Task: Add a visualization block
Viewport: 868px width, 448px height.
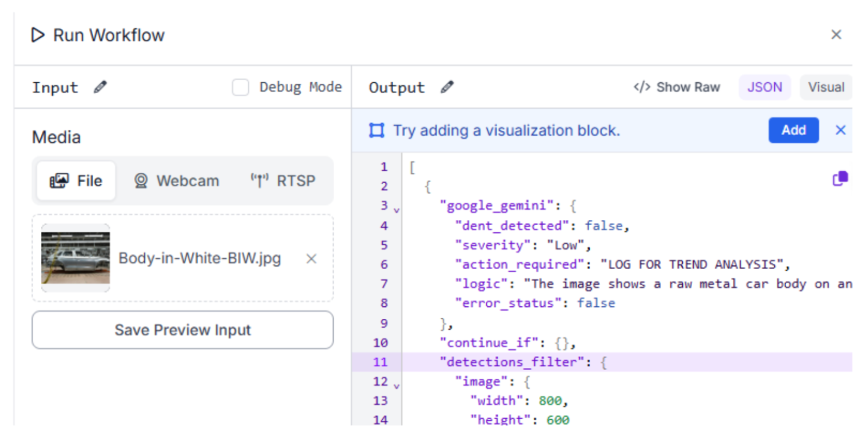Action: point(793,130)
